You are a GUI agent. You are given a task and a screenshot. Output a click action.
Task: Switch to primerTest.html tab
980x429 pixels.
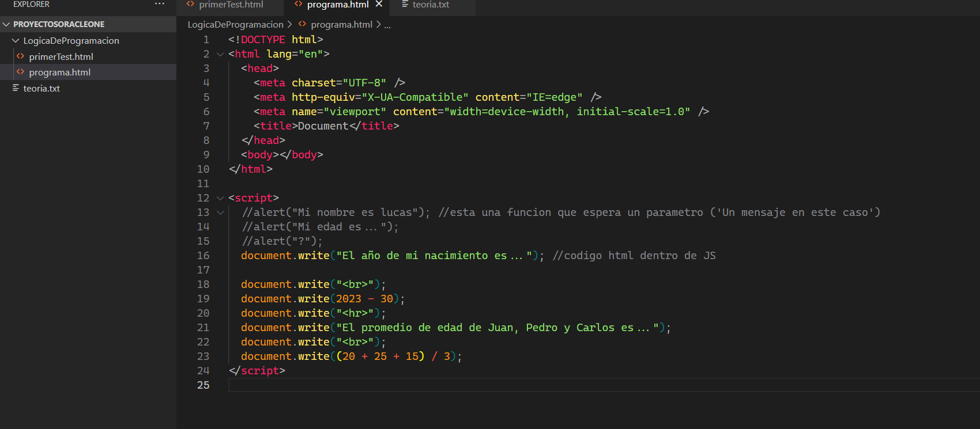point(231,5)
